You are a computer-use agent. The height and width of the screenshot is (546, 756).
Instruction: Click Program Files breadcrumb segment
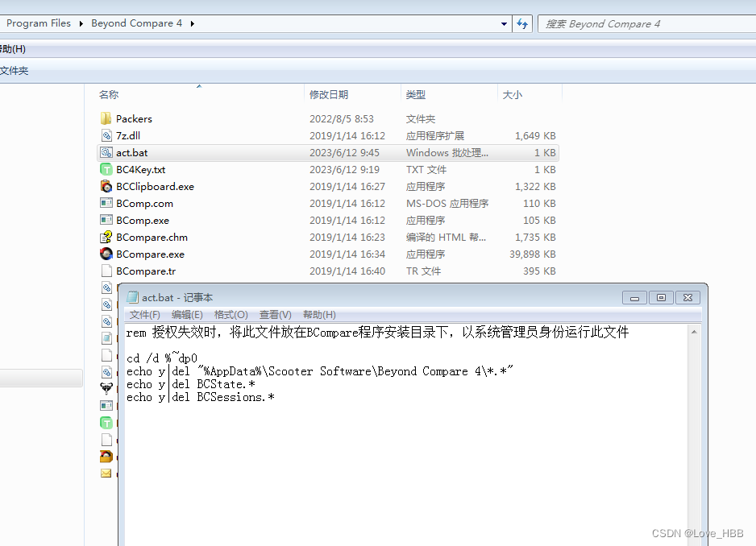[39, 23]
